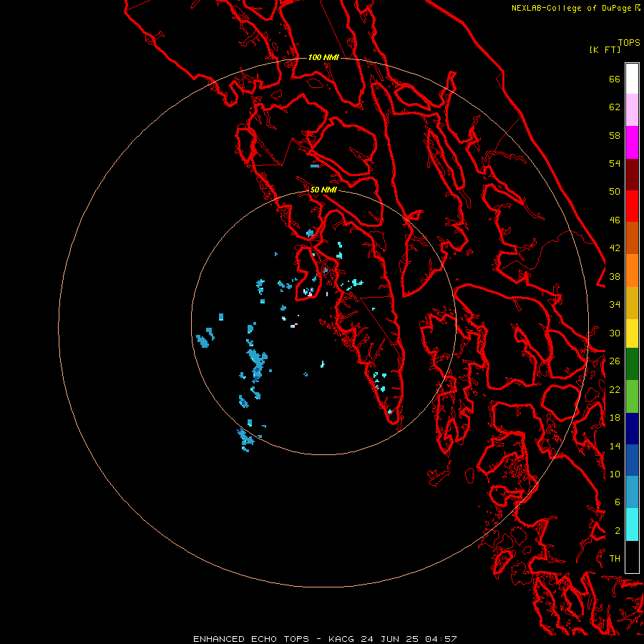
Task: Click the legend value 22
Action: pos(615,389)
